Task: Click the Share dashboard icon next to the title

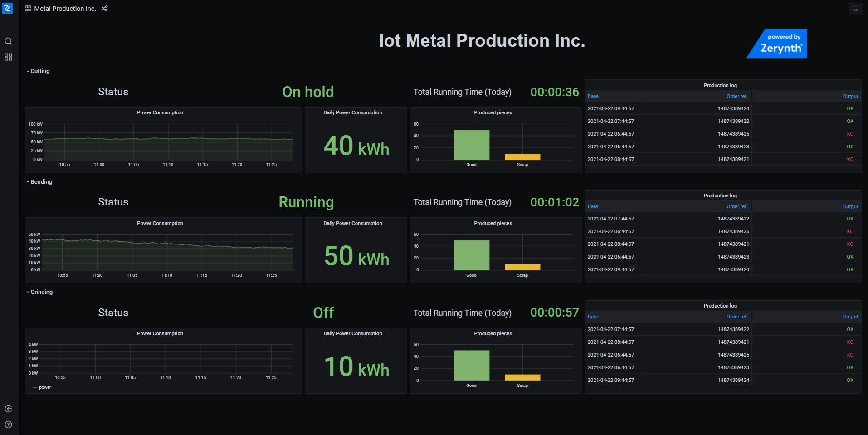Action: tap(104, 8)
